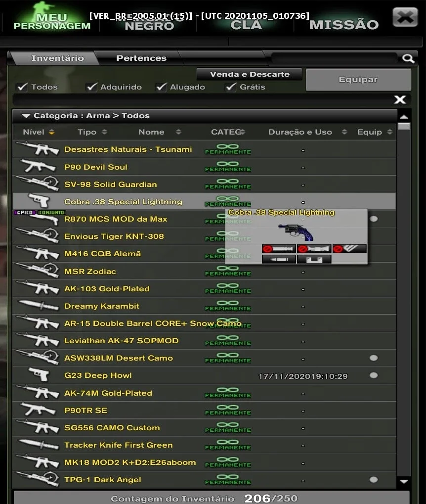Viewport: 426px width, 504px height.
Task: Click the Venda e Descarte button
Action: 249,74
